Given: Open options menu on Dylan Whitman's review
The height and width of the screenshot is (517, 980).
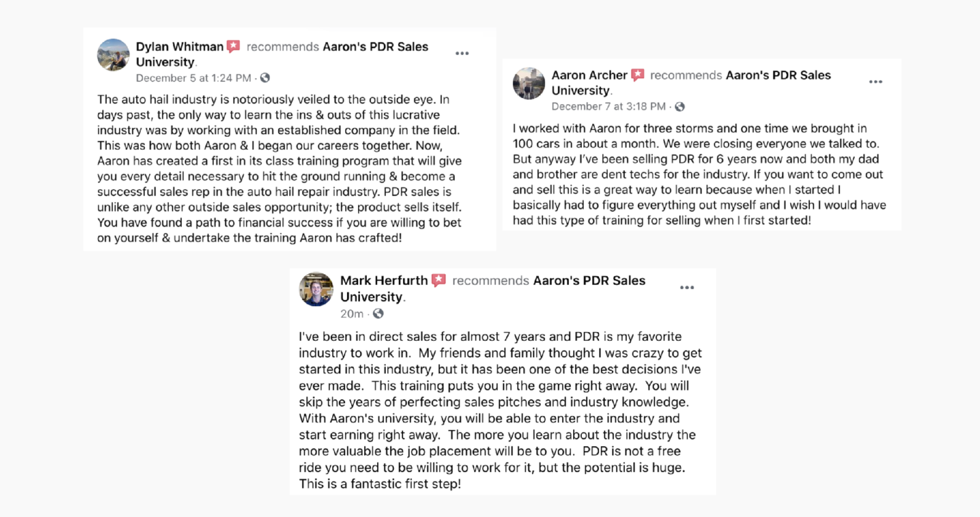Looking at the screenshot, I should click(x=462, y=54).
